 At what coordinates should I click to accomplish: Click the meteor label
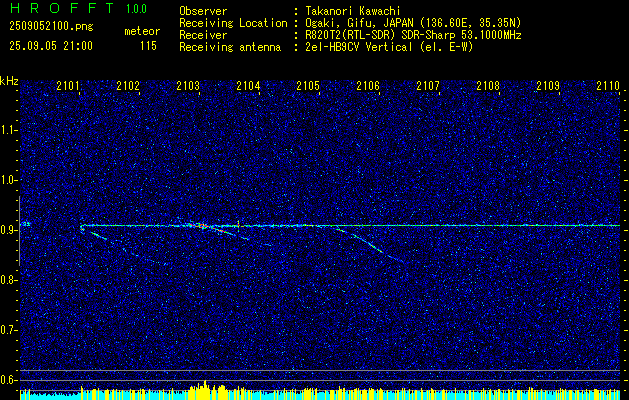tap(142, 31)
